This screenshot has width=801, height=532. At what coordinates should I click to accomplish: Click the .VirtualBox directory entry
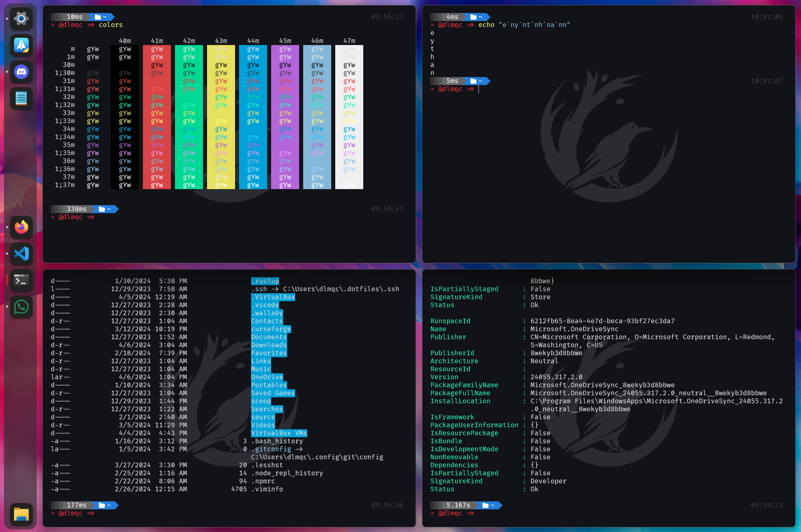[x=273, y=297]
